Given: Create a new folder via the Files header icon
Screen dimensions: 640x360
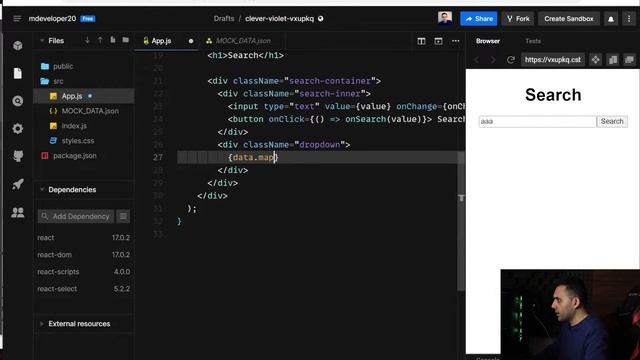Looking at the screenshot, I should [x=126, y=40].
